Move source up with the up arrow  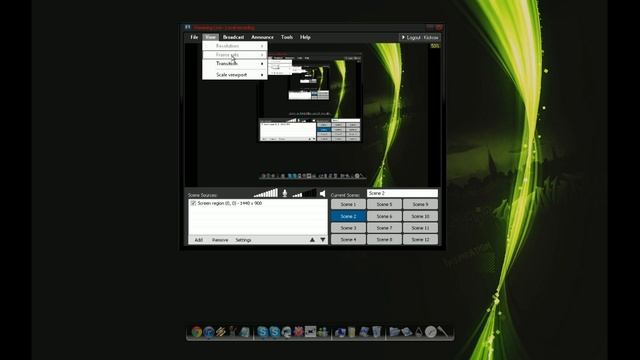312,240
